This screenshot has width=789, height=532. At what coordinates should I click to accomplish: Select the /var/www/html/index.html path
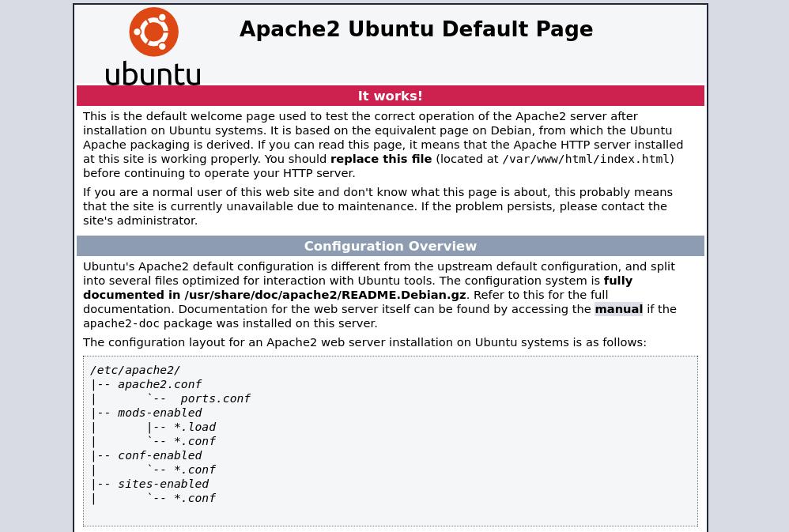pos(586,159)
